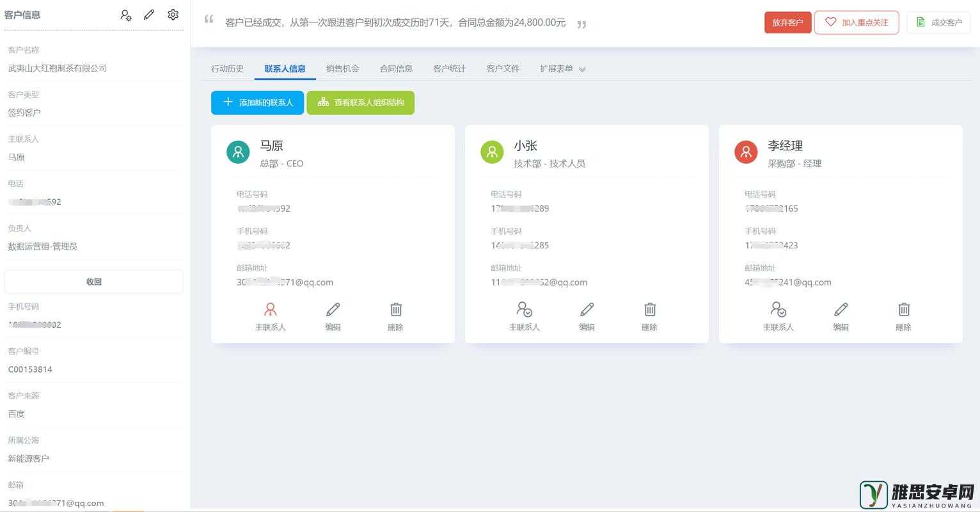
Task: Click the 新能源客户 public pool value
Action: click(x=29, y=458)
